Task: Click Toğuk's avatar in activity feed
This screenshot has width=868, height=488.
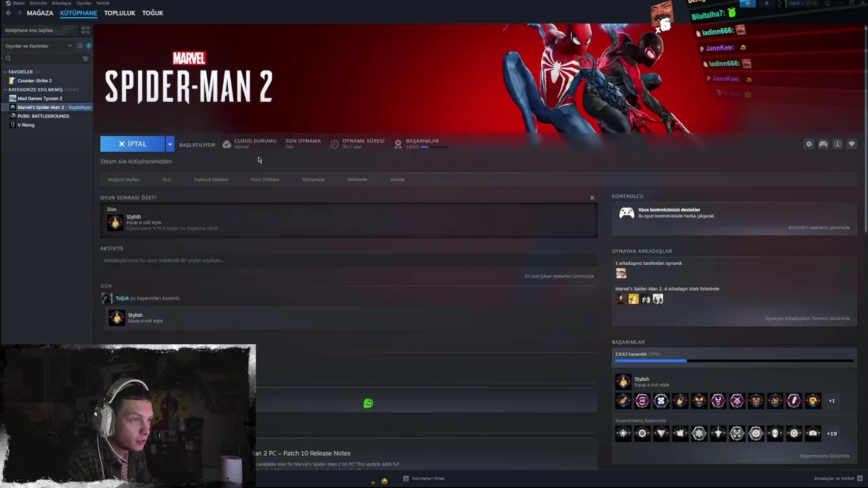Action: coord(106,298)
